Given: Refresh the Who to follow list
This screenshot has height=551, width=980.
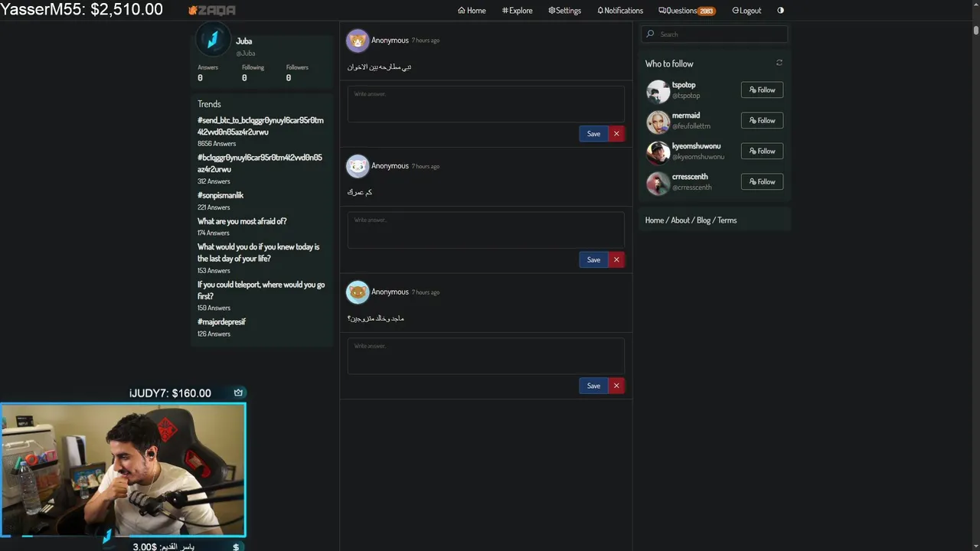Looking at the screenshot, I should [779, 63].
